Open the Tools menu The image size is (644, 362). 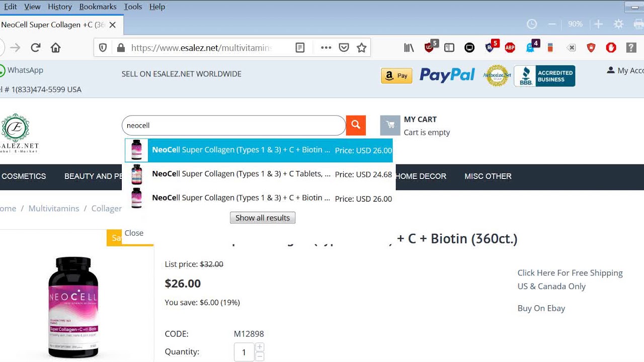click(x=133, y=7)
